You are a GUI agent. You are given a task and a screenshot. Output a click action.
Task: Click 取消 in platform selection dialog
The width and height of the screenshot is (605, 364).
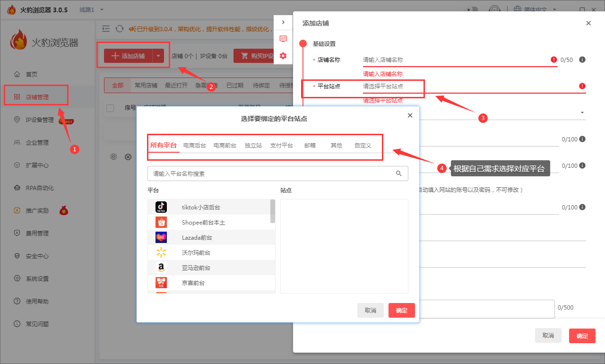371,311
